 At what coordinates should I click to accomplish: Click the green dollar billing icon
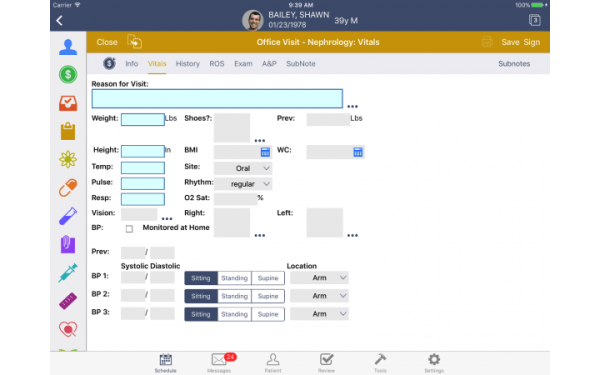pyautogui.click(x=68, y=75)
